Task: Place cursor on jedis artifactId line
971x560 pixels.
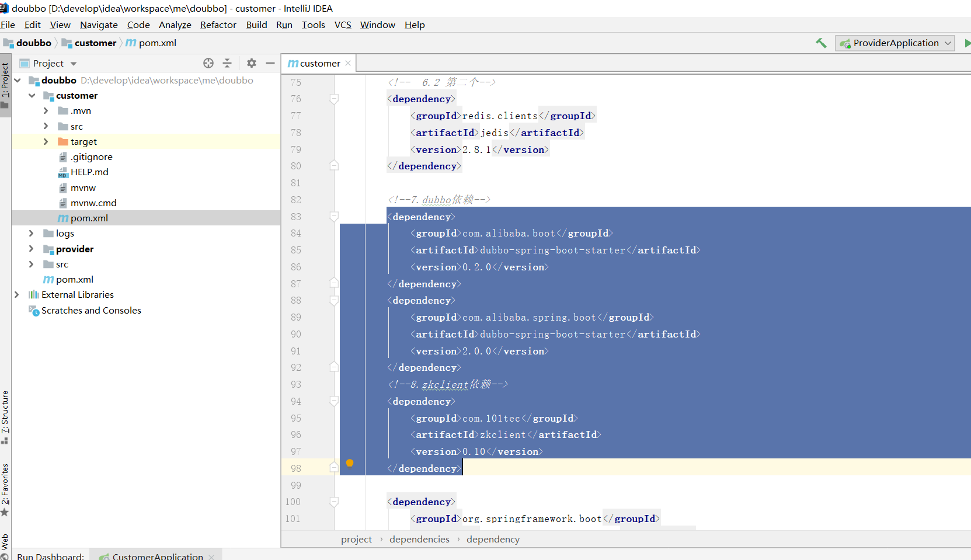Action: [x=497, y=133]
